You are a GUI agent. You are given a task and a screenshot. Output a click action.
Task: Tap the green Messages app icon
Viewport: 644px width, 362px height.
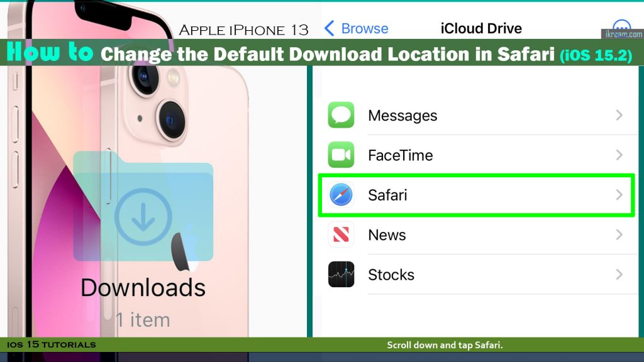point(341,115)
